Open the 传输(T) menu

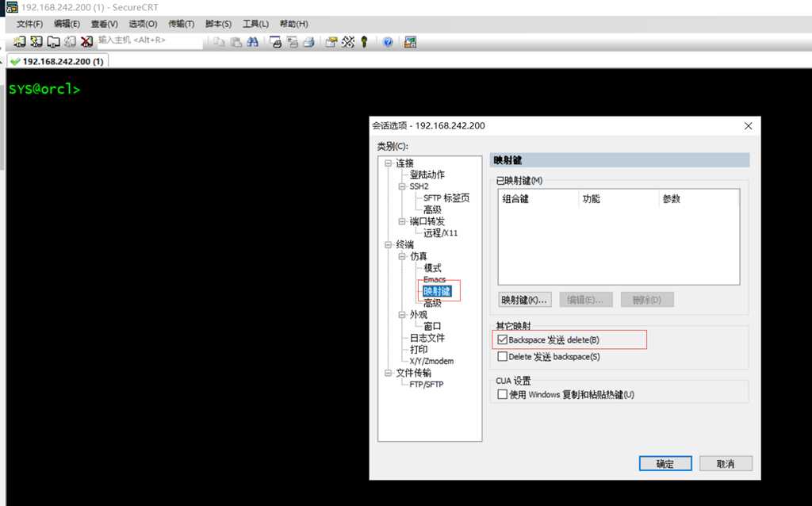182,24
